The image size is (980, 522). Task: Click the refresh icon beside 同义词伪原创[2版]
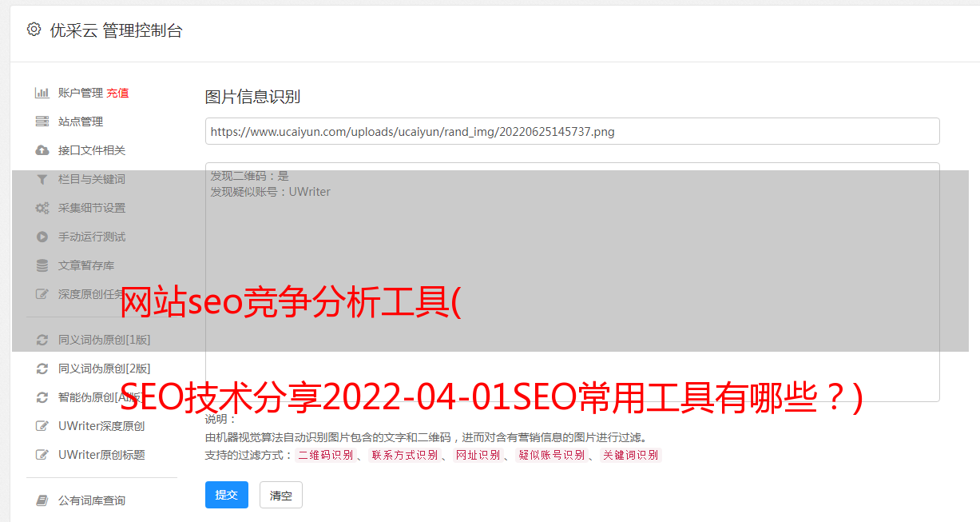42,369
